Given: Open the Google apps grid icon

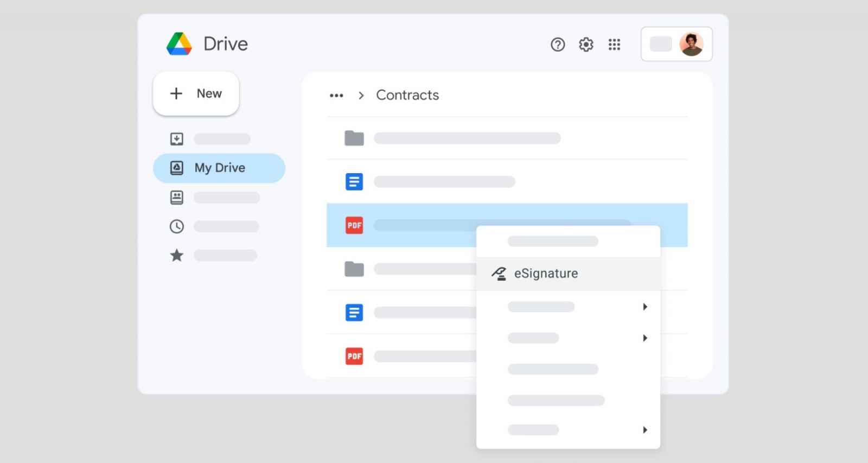Looking at the screenshot, I should (614, 45).
